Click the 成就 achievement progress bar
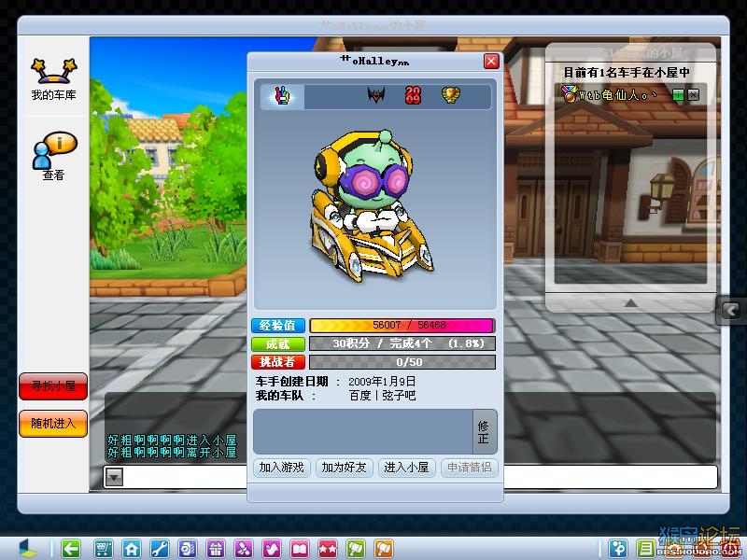Viewport: 747px width, 560px height. tap(402, 343)
